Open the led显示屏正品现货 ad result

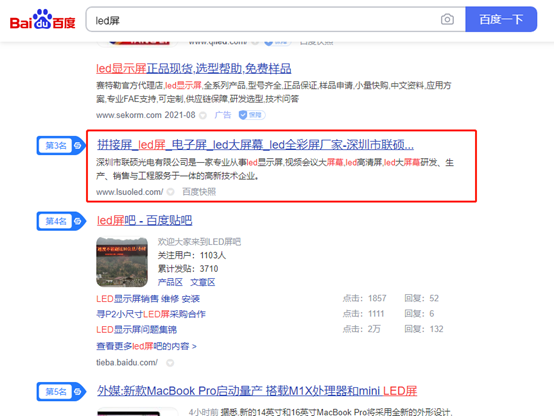tap(194, 68)
